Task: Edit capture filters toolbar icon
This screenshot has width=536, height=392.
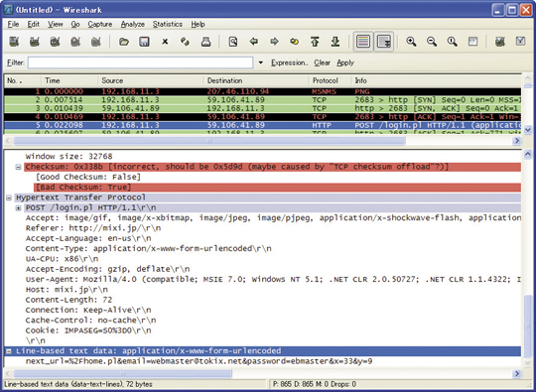Action: click(500, 42)
